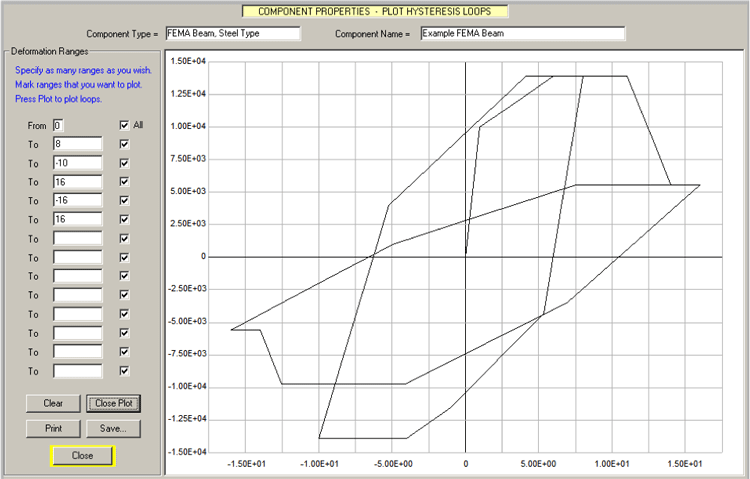
Task: Uncheck the checkbox beside the 8 range
Action: click(124, 144)
